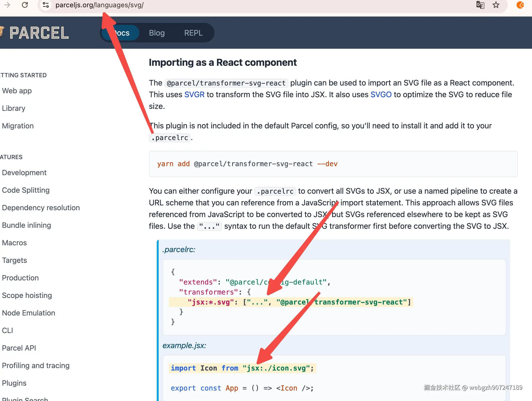Follow the SVGO link
532x401 pixels.
pyautogui.click(x=381, y=95)
